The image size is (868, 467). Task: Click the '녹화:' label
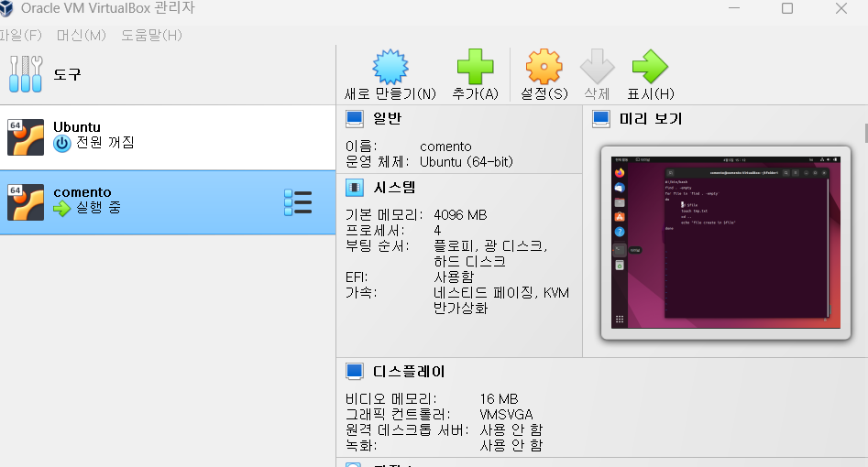(361, 445)
